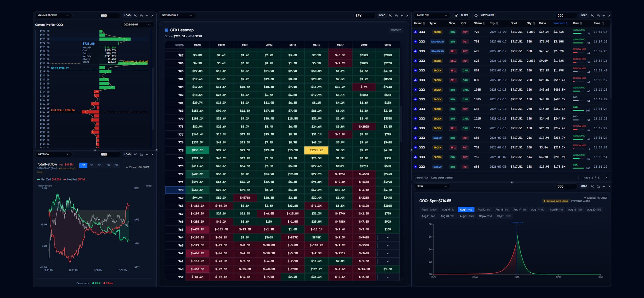Click the $835.1M heatmap cell
Image resolution: width=644 pixels, height=298 pixels.
(198, 150)
